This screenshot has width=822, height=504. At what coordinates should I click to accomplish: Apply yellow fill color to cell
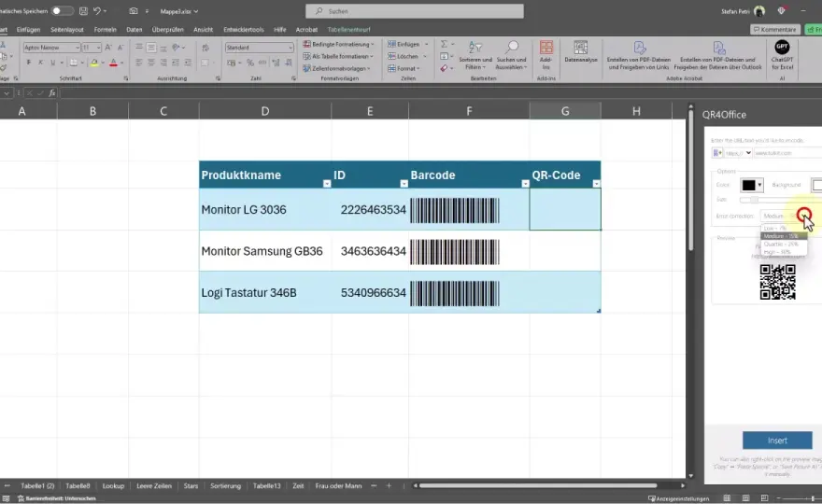(93, 63)
